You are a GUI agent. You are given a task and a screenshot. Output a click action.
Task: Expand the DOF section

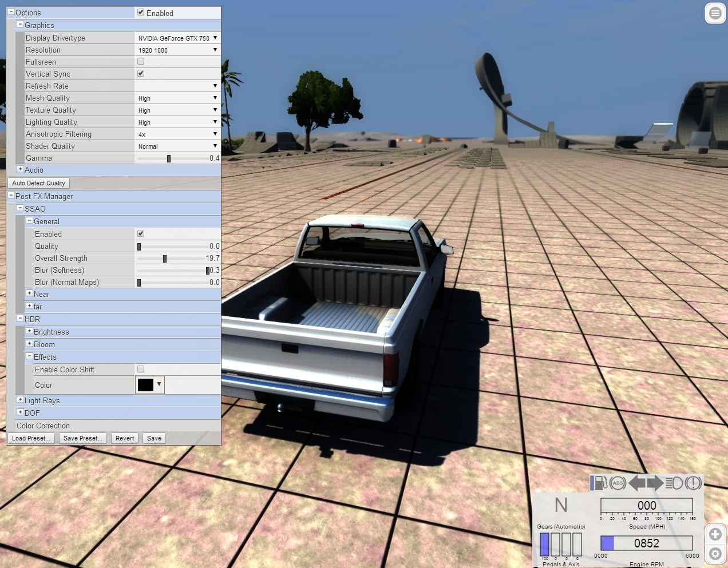click(20, 412)
